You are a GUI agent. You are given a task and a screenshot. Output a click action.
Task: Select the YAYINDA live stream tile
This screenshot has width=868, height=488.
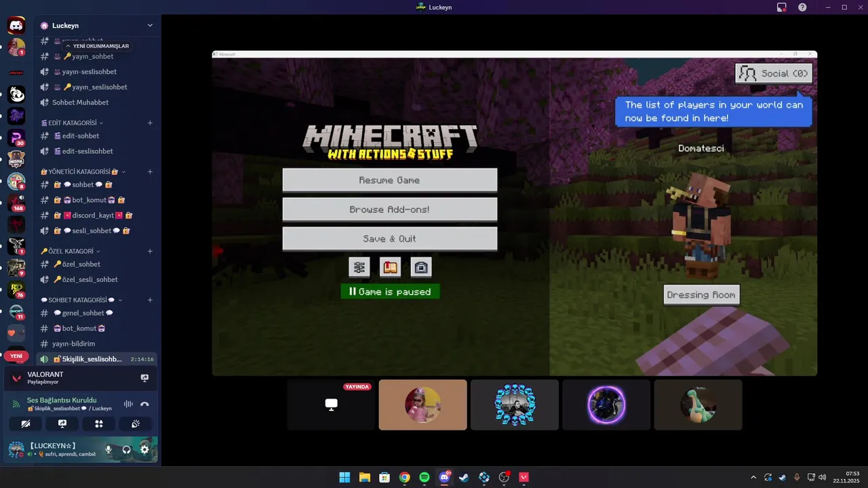coord(331,405)
